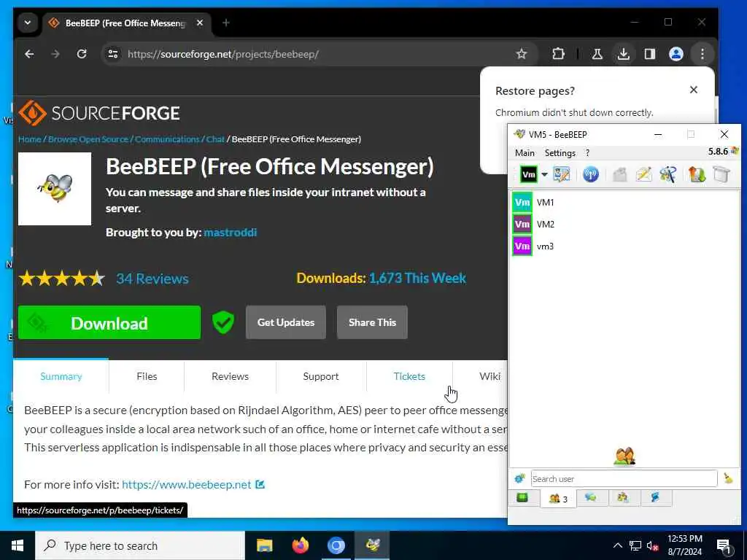Image resolution: width=747 pixels, height=560 pixels.
Task: Click the BeeBEEP bee project thumbnail
Action: [55, 189]
